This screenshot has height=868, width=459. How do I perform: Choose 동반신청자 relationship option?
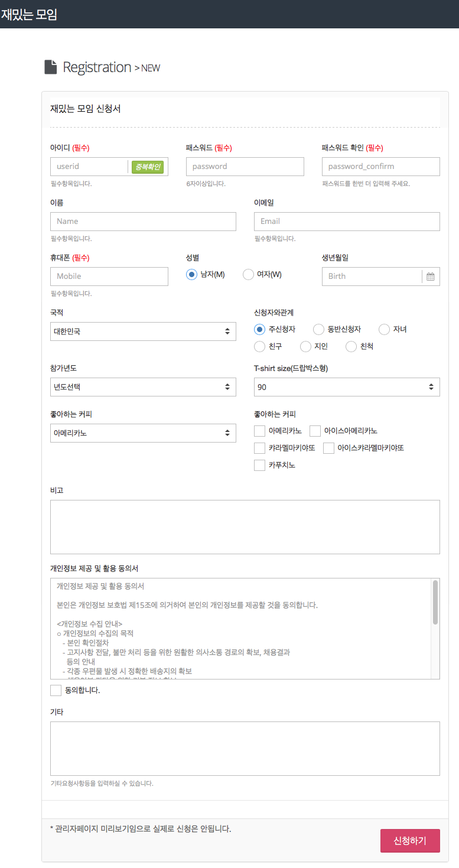(x=318, y=329)
